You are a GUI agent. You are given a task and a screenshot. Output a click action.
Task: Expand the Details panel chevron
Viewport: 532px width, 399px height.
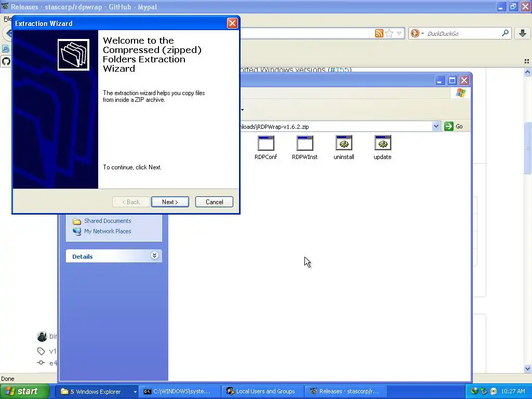tap(154, 256)
